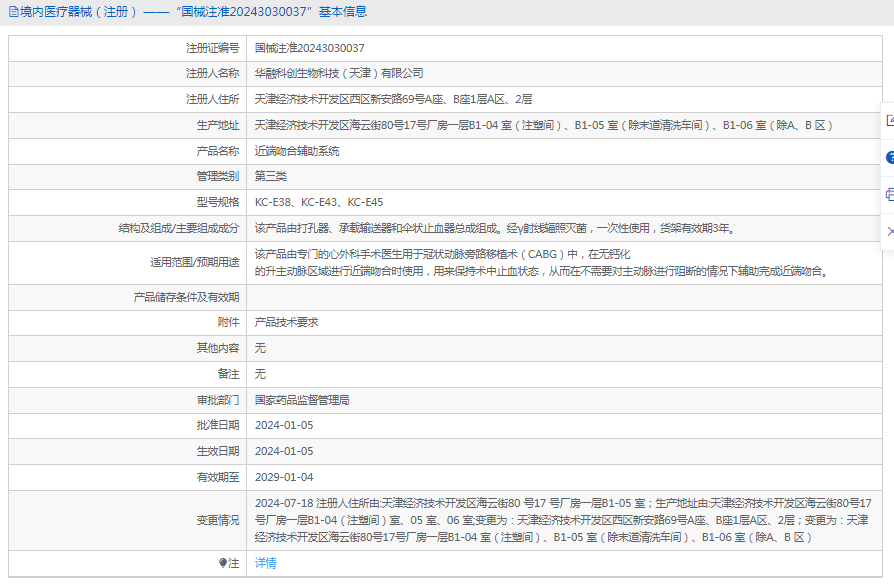Click the registrant address value under 注册人住所

393,99
